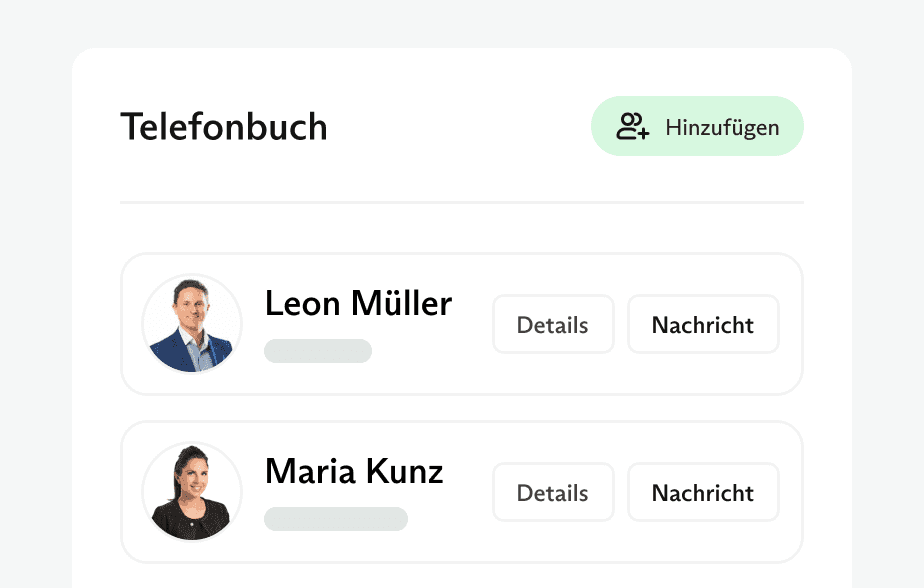Click the divider line below Telefonbuch header
The width and height of the screenshot is (924, 588).
pos(461,203)
